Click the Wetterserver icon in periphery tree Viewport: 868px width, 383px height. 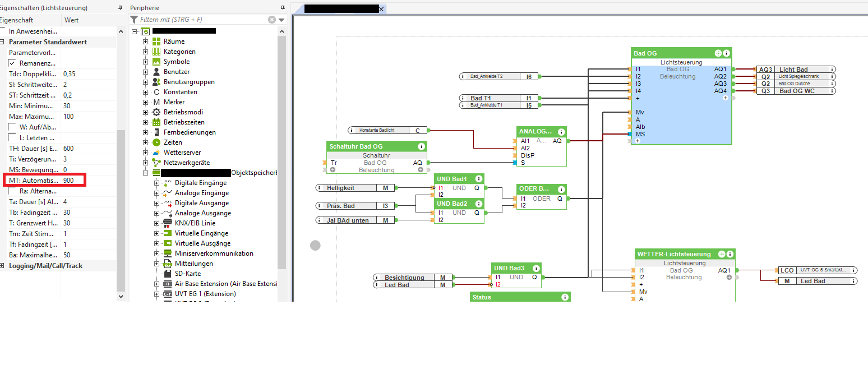pyautogui.click(x=156, y=153)
